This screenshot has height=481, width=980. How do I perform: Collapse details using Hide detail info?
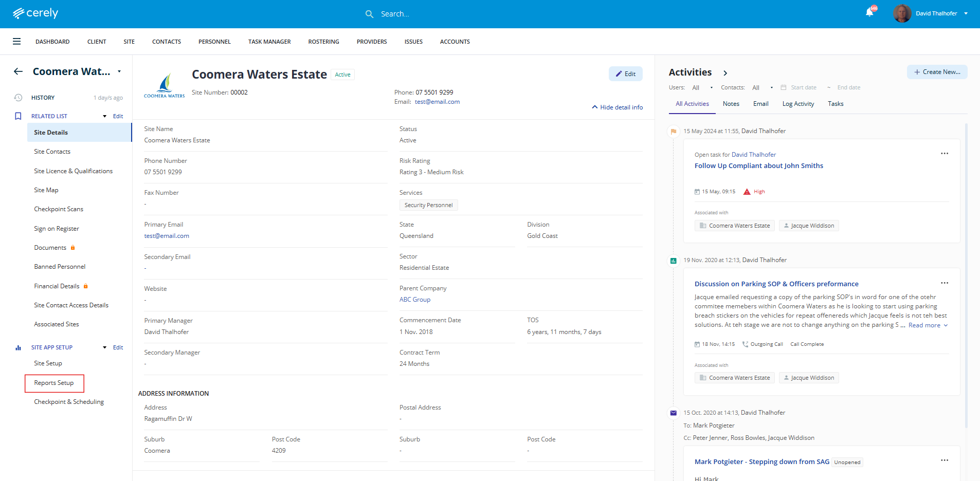pyautogui.click(x=617, y=107)
